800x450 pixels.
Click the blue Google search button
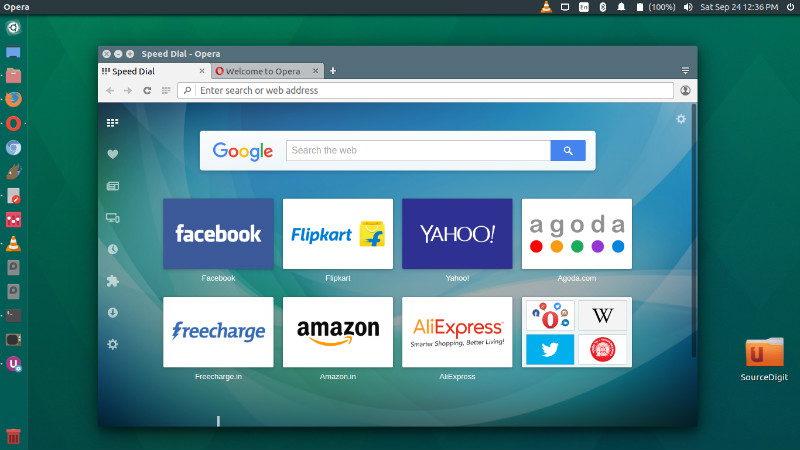[568, 151]
